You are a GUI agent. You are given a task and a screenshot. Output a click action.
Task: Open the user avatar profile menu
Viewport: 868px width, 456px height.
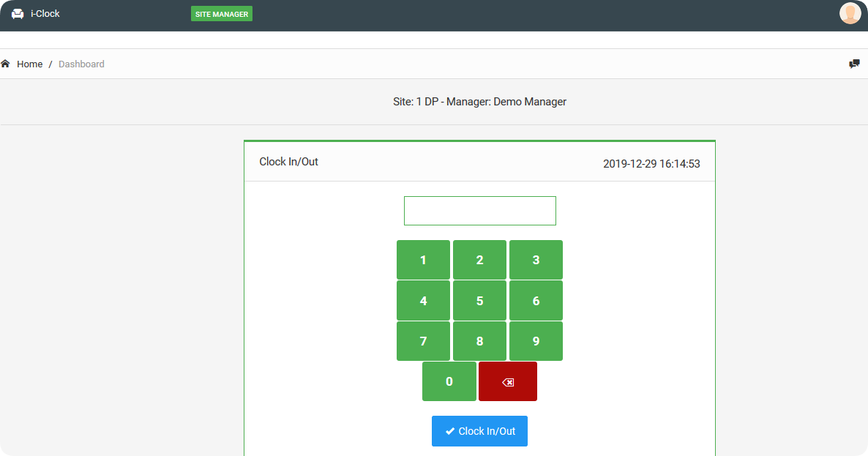point(850,13)
